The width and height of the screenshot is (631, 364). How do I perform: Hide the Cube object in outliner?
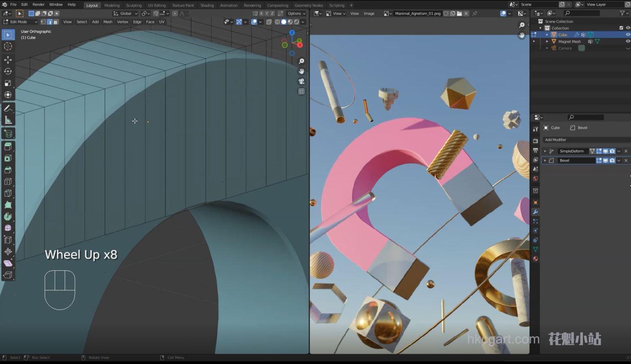click(x=628, y=35)
